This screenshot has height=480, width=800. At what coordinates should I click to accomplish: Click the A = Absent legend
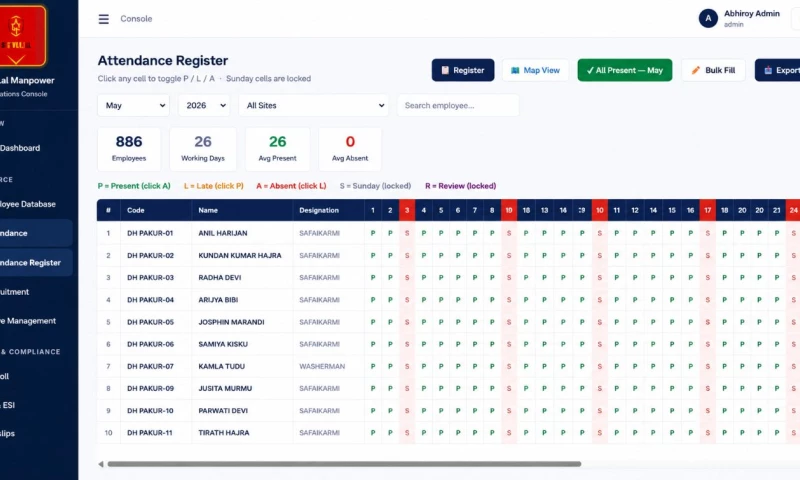click(x=291, y=186)
